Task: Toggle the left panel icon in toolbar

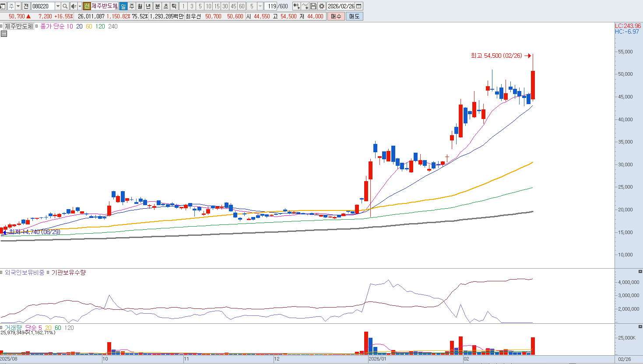Action: pos(3,6)
